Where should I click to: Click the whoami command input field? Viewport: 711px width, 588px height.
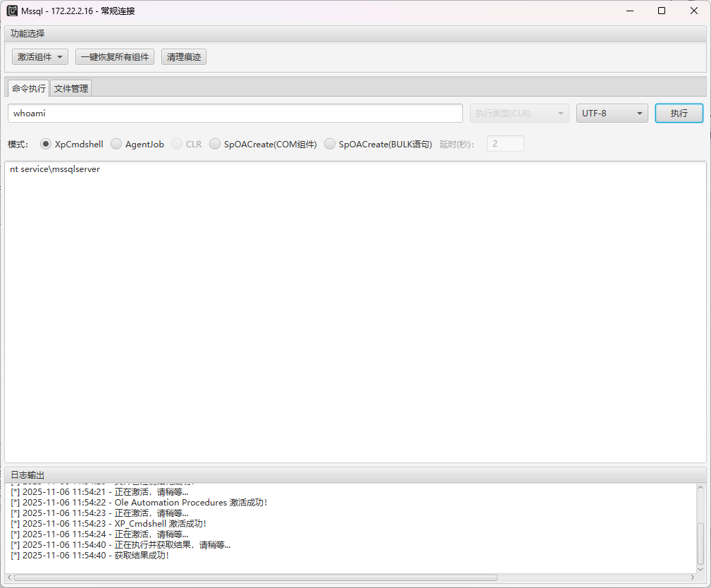click(235, 113)
